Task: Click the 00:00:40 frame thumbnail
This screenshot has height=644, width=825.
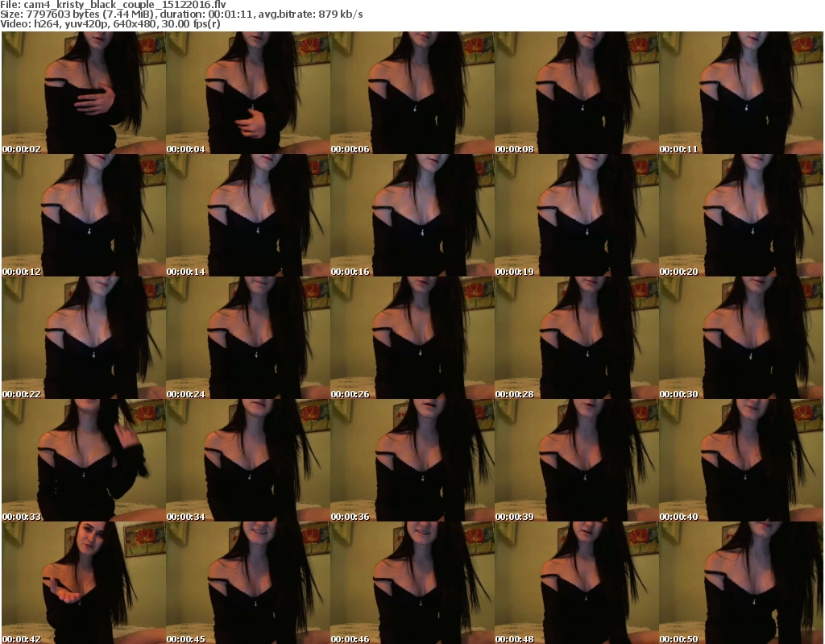Action: 741,460
